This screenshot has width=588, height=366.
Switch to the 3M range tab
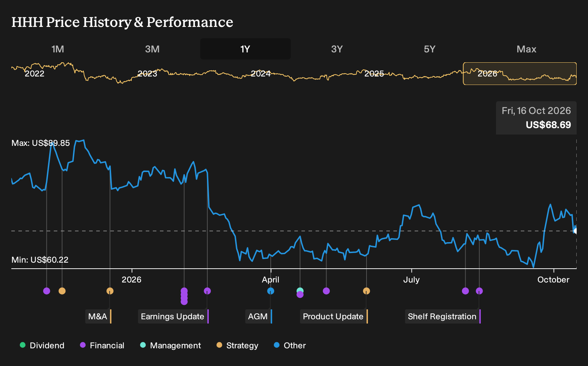coord(152,49)
